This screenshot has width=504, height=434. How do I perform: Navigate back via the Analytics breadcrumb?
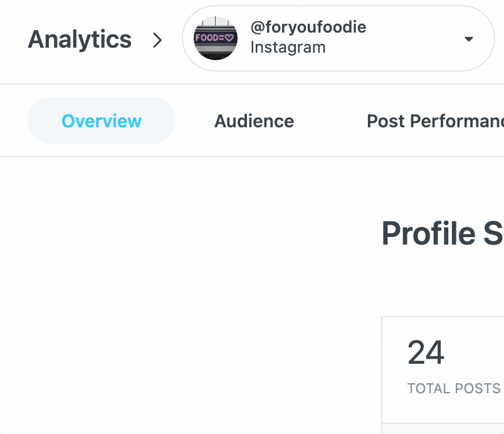[x=79, y=39]
